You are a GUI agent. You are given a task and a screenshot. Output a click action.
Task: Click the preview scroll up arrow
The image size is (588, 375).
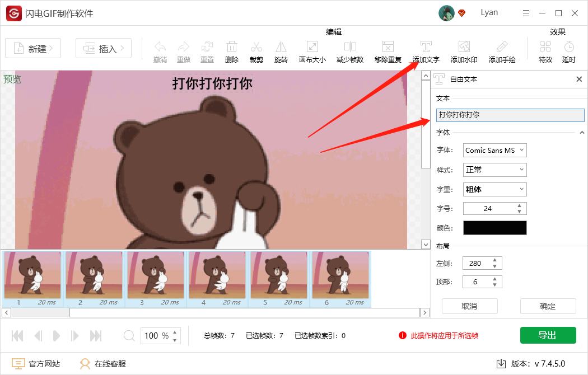point(426,76)
